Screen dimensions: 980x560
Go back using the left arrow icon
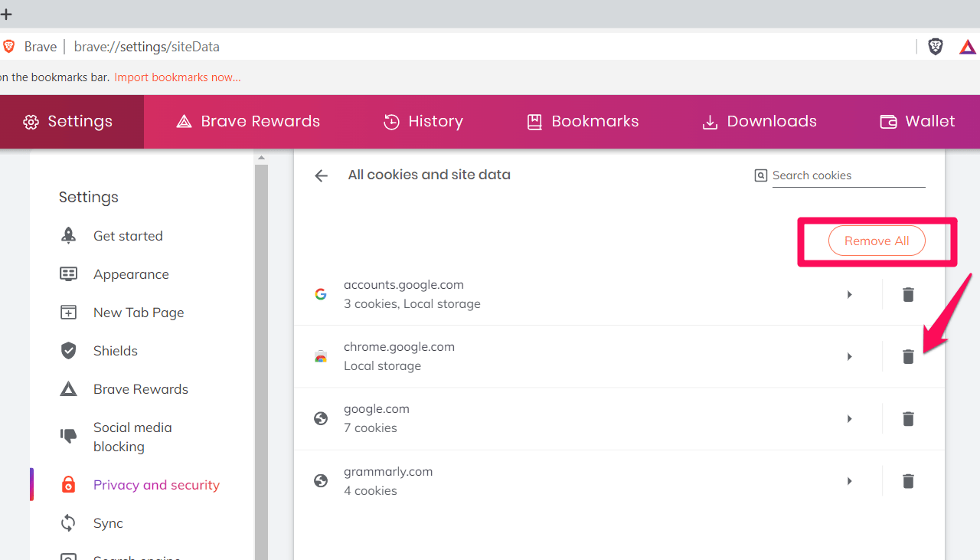(321, 175)
